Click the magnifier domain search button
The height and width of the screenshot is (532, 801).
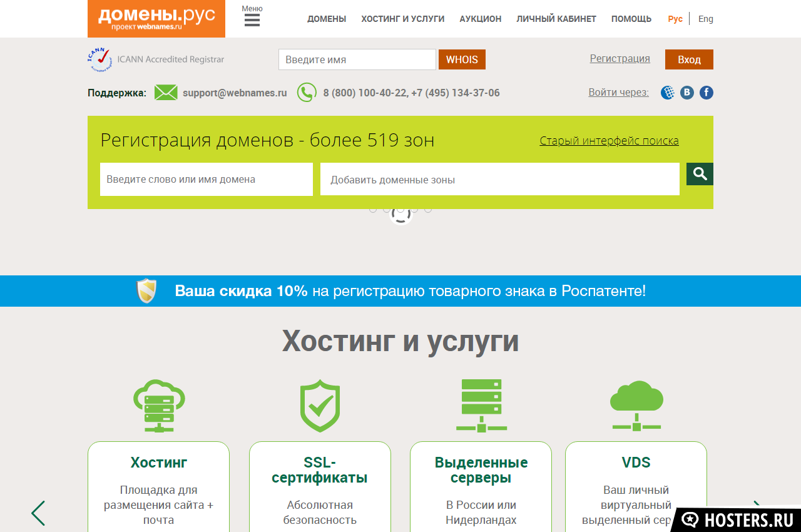[700, 174]
